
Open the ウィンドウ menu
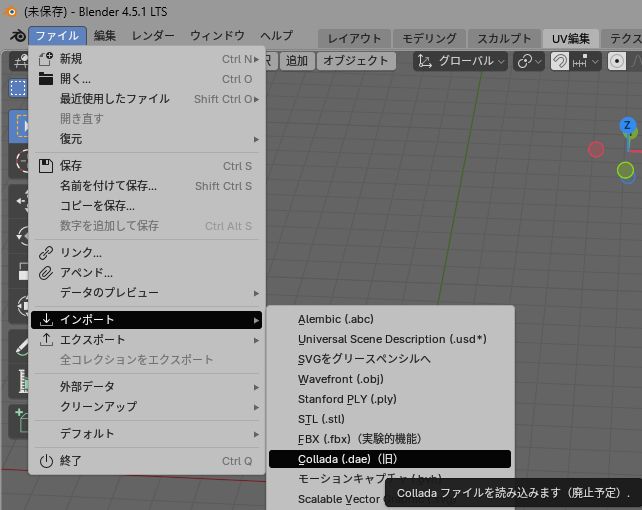pyautogui.click(x=217, y=36)
